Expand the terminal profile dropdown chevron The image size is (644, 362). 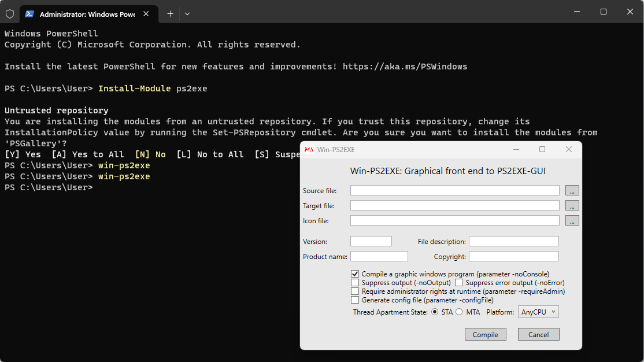click(187, 14)
